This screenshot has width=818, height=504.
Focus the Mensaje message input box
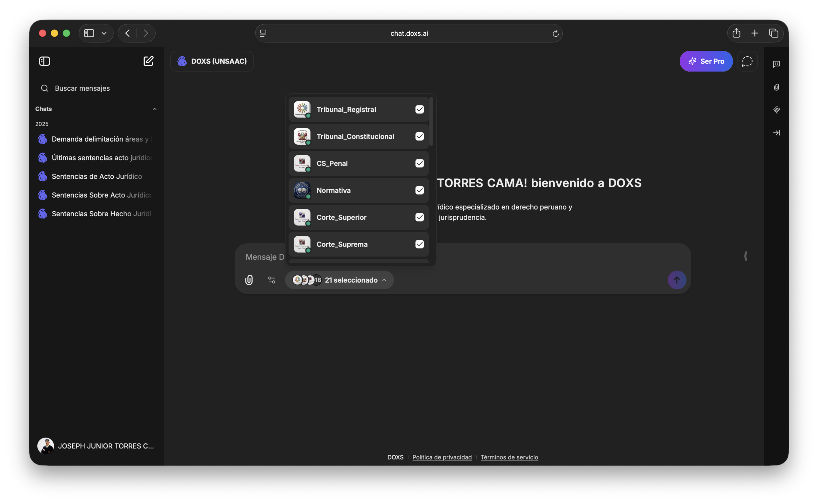point(463,257)
